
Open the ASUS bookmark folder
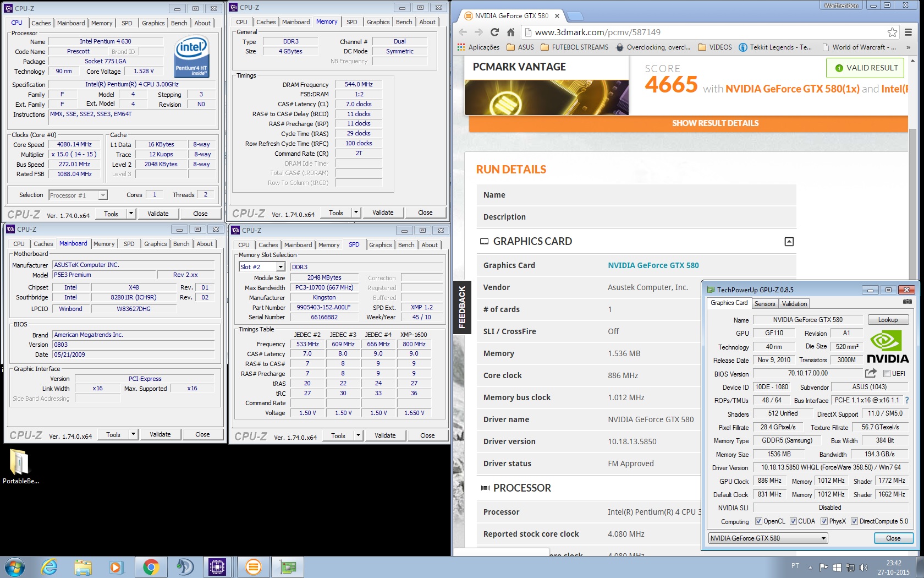pos(520,47)
